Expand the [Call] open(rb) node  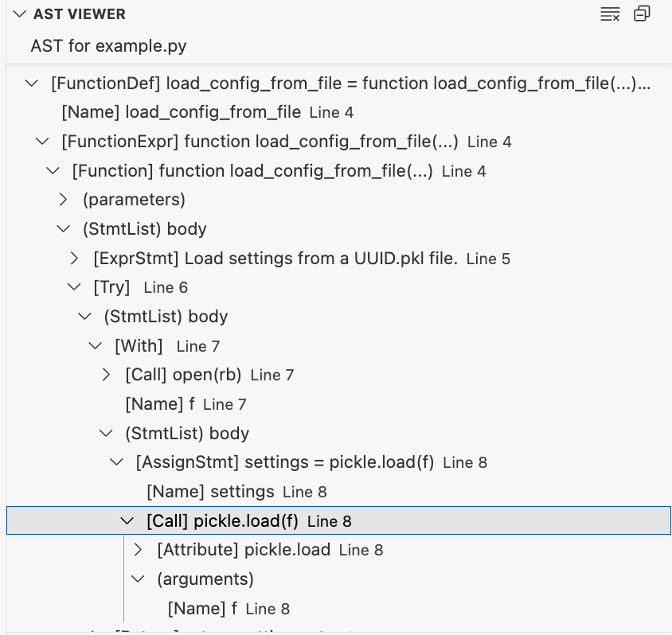pos(106,375)
